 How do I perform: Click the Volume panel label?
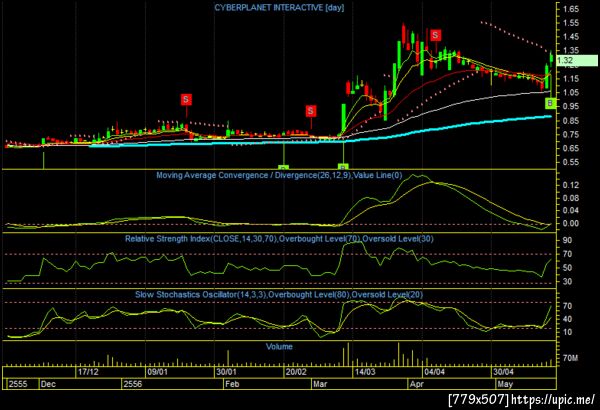pos(279,346)
